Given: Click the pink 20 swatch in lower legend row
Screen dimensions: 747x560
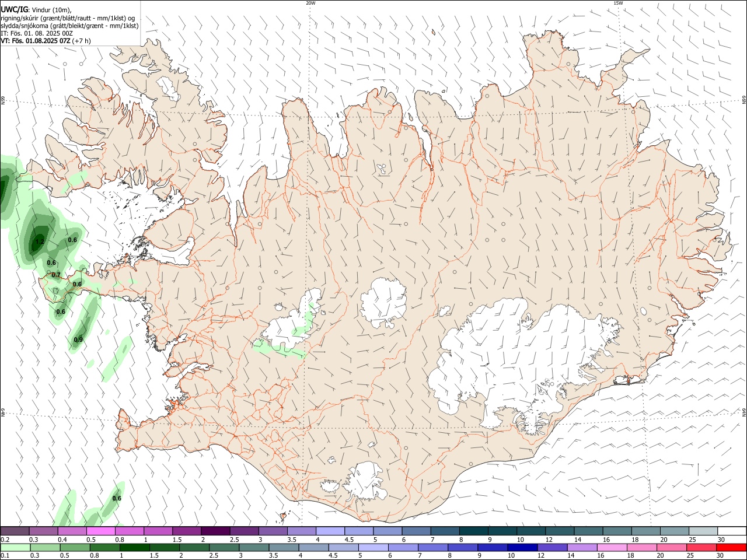Looking at the screenshot, I should point(671,547).
